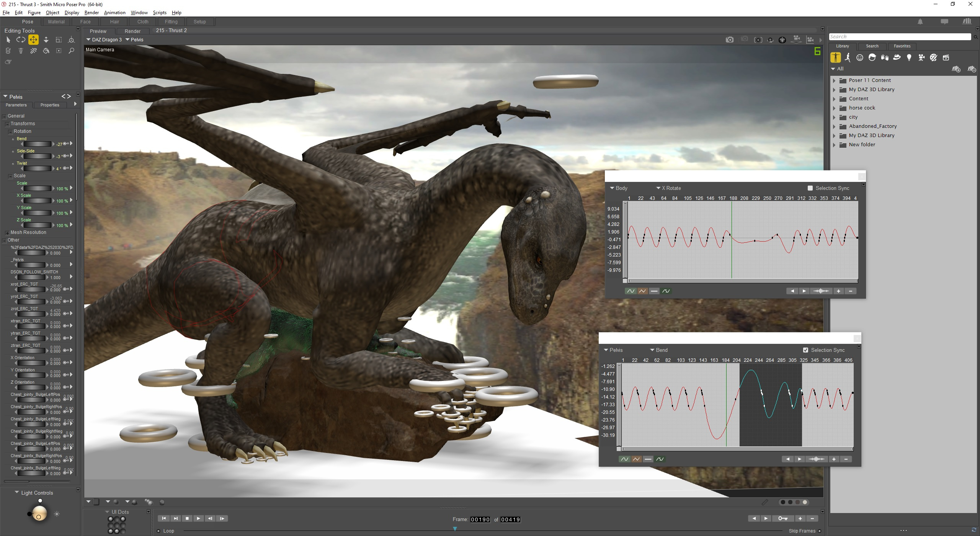Click the key icon in animation controls
This screenshot has width=980, height=536.
point(782,518)
